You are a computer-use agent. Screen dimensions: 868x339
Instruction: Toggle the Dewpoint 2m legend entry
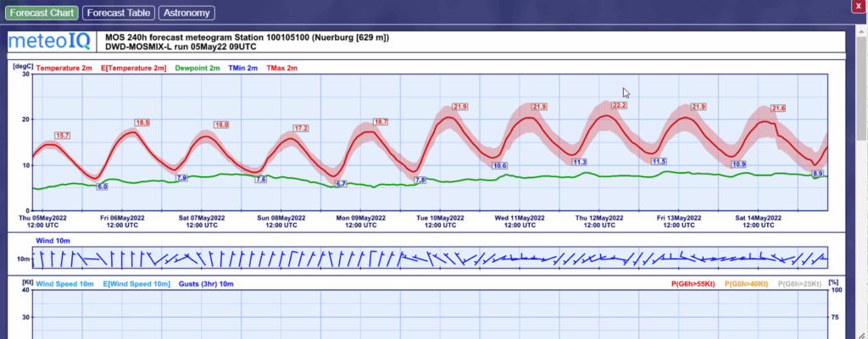coord(198,68)
